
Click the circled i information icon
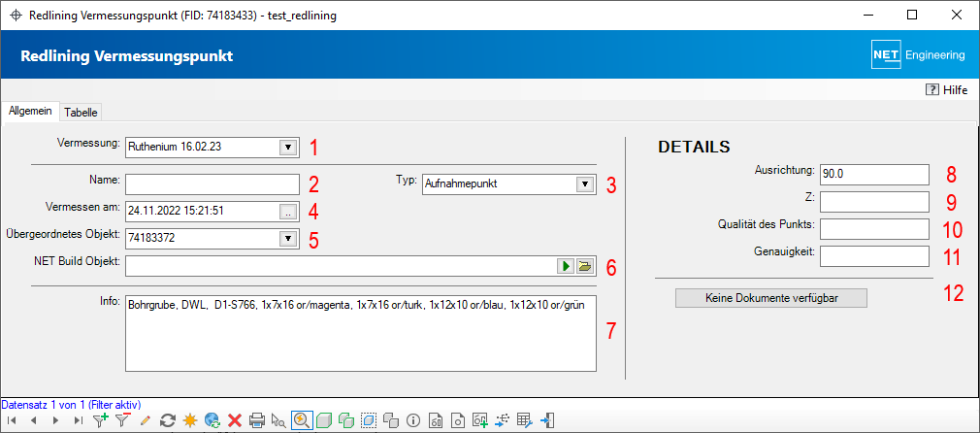[412, 420]
